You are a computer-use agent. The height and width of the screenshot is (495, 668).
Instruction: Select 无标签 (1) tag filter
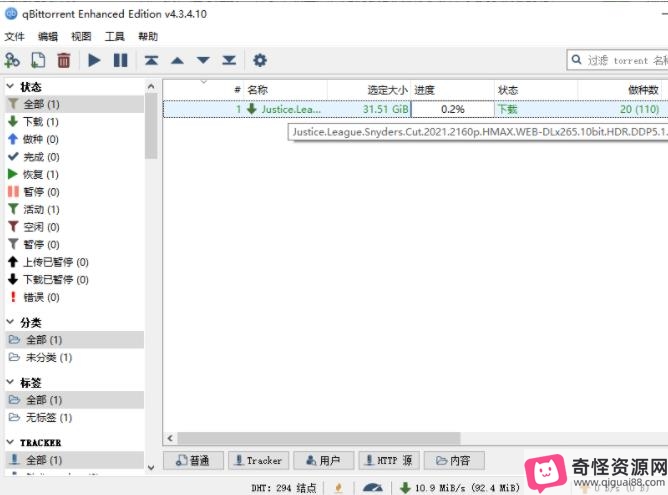75,417
